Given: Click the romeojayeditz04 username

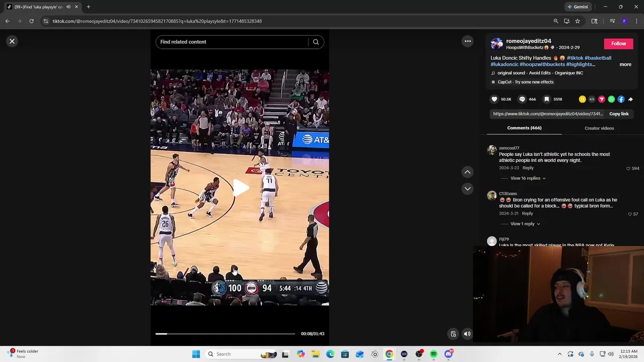Looking at the screenshot, I should (528, 41).
